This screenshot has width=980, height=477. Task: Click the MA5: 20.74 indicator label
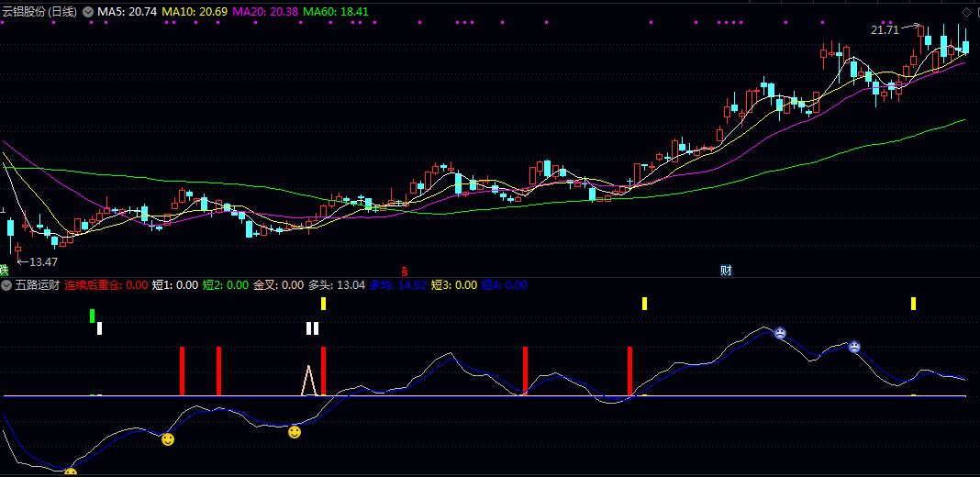click(x=128, y=12)
